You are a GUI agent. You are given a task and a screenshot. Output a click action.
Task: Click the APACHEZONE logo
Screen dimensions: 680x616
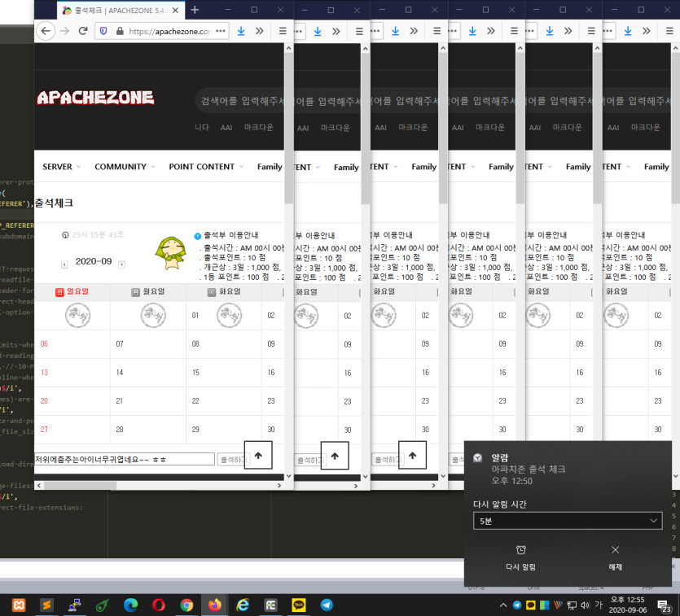[95, 98]
